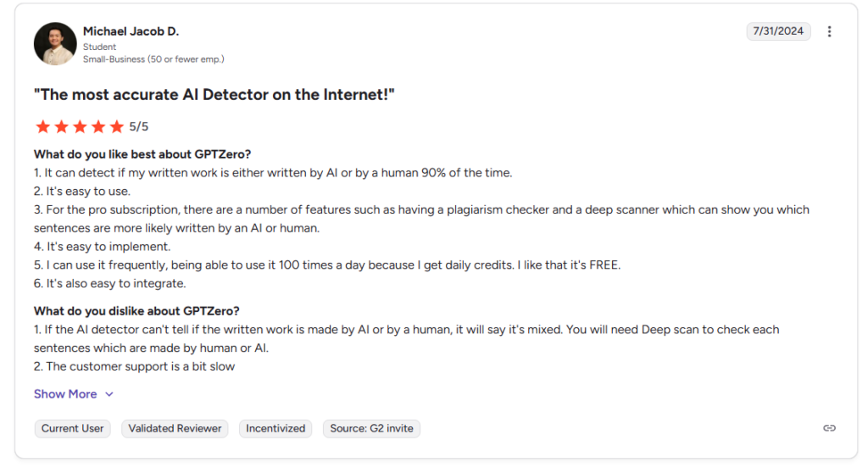Click the first rating star
The width and height of the screenshot is (868, 468).
click(42, 127)
